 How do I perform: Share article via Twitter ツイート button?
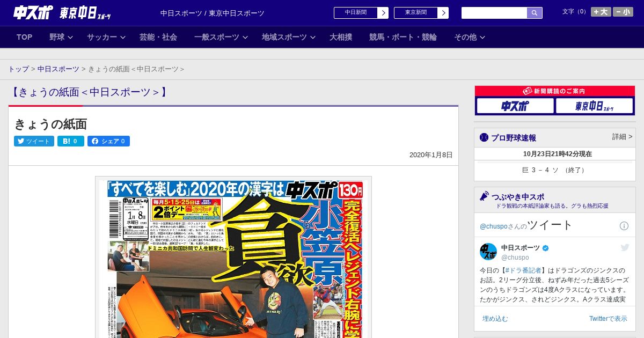pos(34,141)
